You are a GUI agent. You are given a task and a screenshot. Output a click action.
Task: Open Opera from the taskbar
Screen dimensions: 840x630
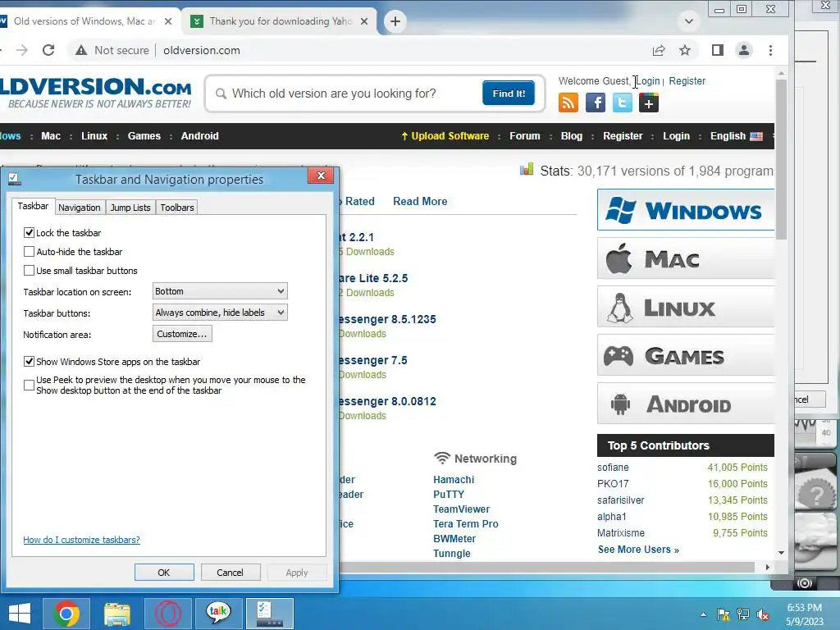coord(167,614)
